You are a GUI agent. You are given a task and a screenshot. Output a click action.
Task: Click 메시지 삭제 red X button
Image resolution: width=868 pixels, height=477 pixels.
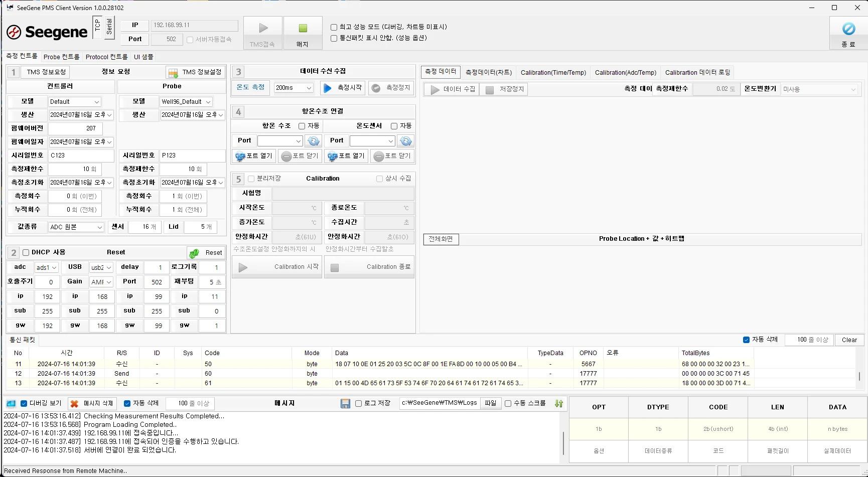(x=91, y=403)
